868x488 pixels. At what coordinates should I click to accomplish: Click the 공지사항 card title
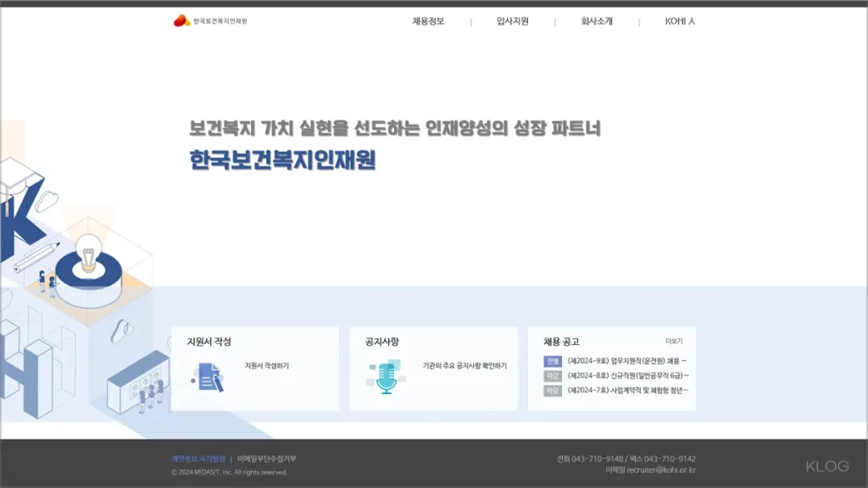coord(382,341)
